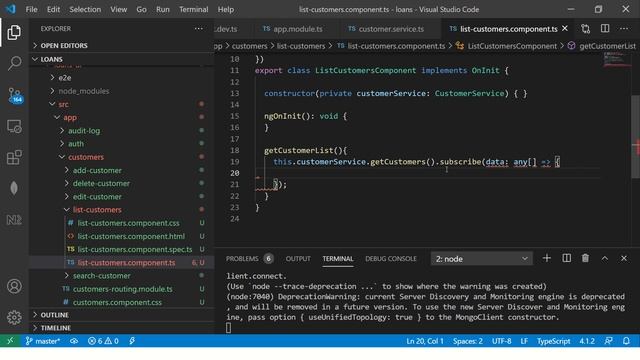This screenshot has width=640, height=360.
Task: Open the Terminal menu
Action: coord(193,9)
